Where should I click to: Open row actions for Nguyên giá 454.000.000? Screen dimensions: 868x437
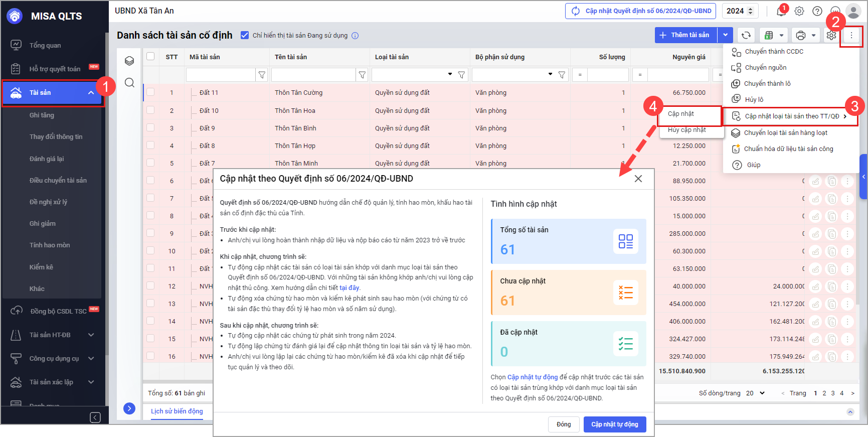point(847,304)
